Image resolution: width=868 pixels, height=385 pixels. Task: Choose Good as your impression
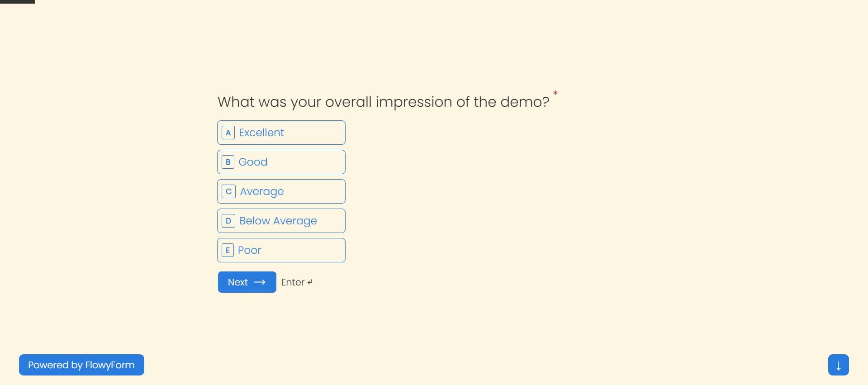click(281, 162)
